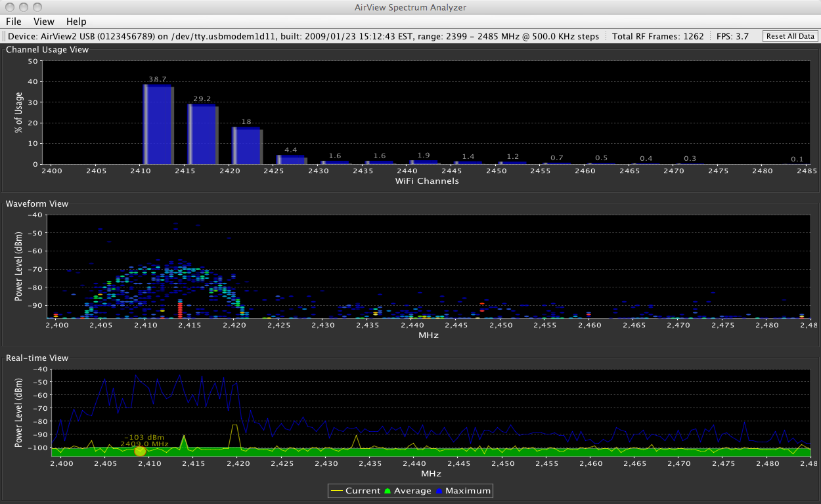821x504 pixels.
Task: Click the dotted separator grip before Total RF Frames
Action: 606,36
